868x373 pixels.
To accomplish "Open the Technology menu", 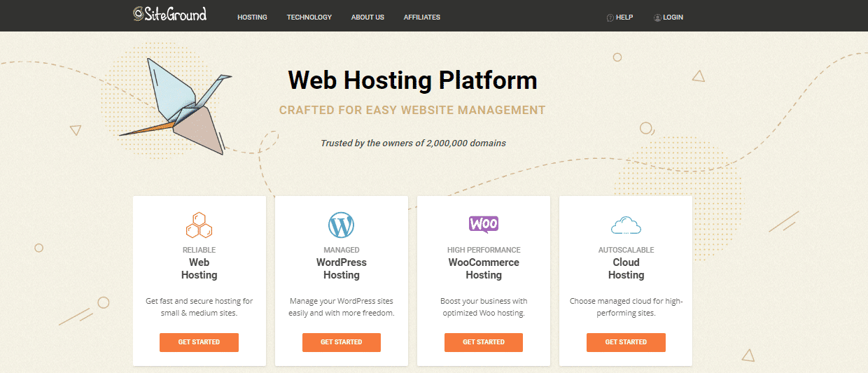I will pyautogui.click(x=309, y=17).
